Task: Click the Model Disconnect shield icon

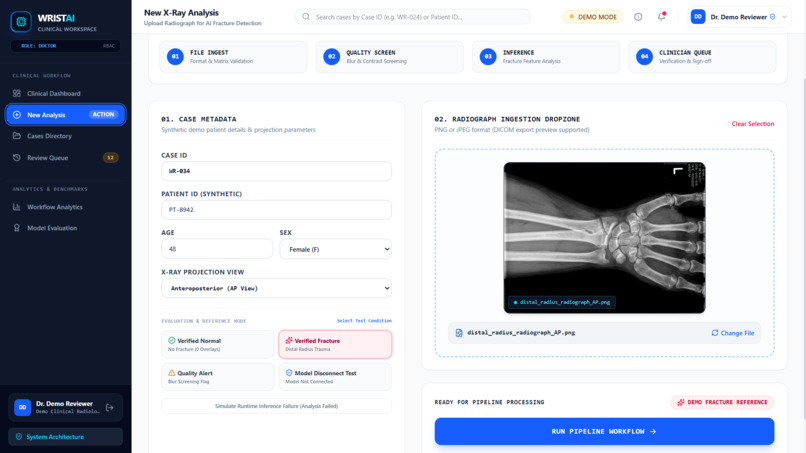Action: point(289,373)
